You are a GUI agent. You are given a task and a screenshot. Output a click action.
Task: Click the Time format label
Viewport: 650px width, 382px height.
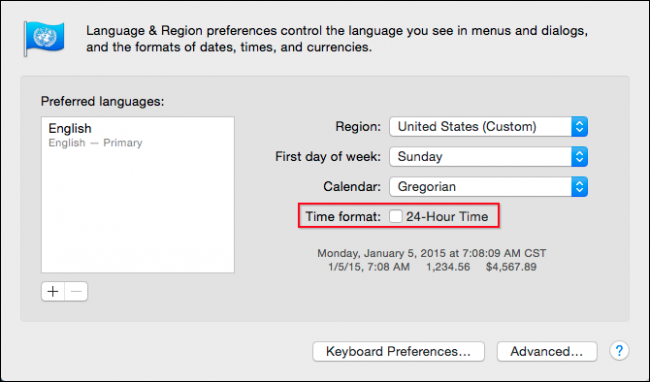(343, 216)
